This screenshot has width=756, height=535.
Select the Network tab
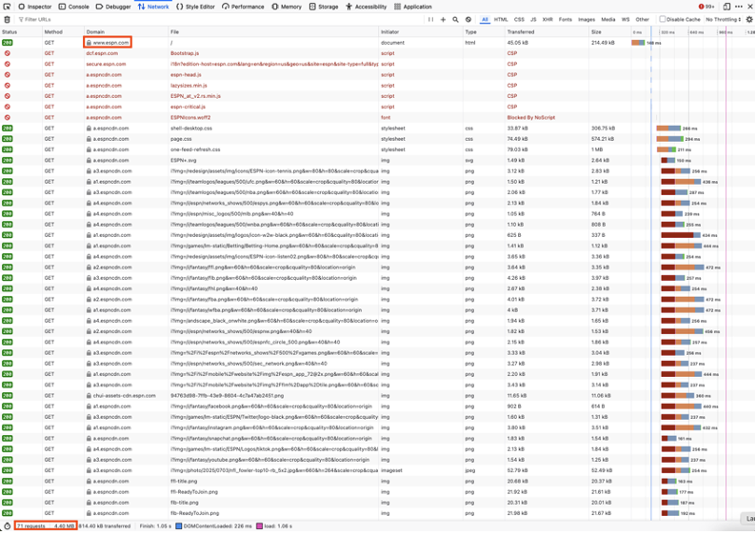(153, 7)
